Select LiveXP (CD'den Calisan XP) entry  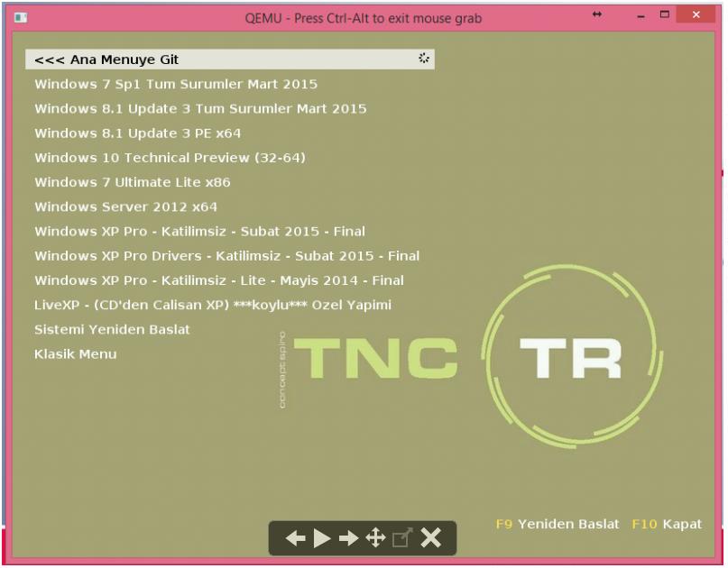[x=213, y=305]
